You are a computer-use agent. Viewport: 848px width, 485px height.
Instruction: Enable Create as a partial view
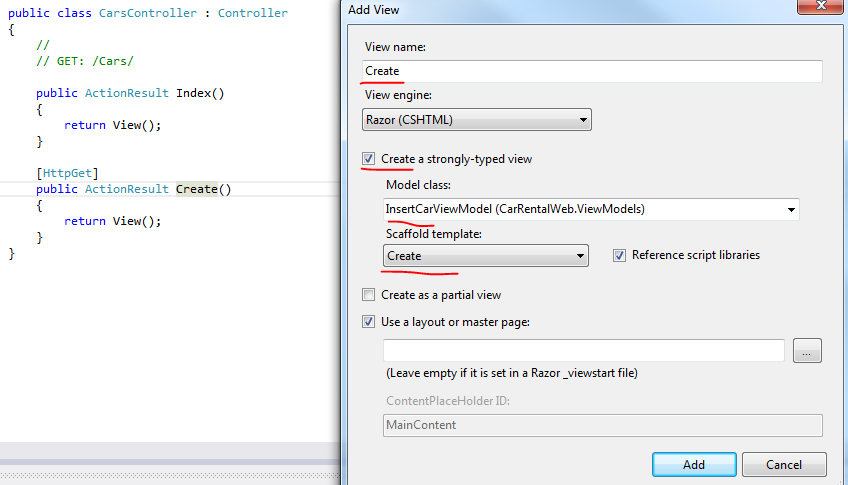[x=369, y=295]
